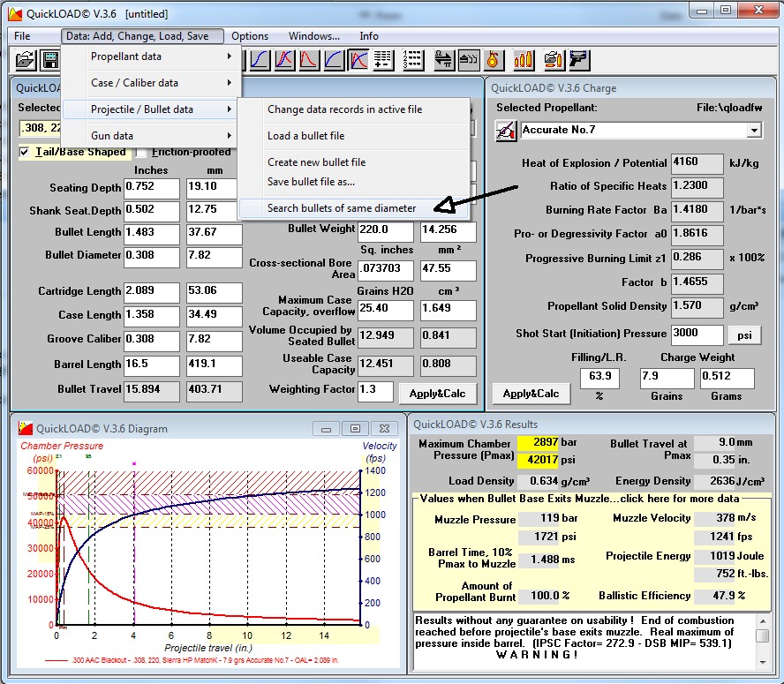Image resolution: width=784 pixels, height=684 pixels.
Task: Click the Bullet Weight 220.0 field
Action: (x=386, y=231)
